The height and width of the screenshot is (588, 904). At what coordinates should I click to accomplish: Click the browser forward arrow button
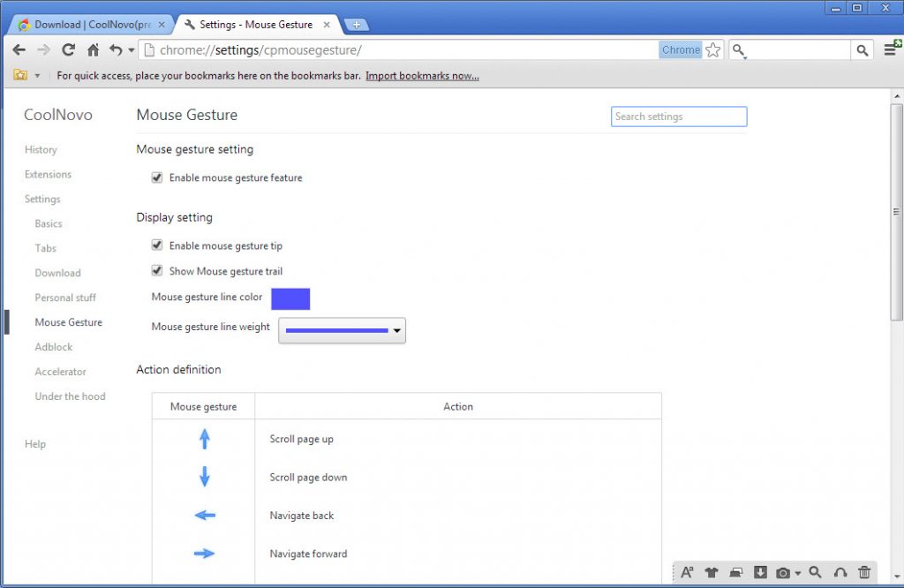[44, 50]
